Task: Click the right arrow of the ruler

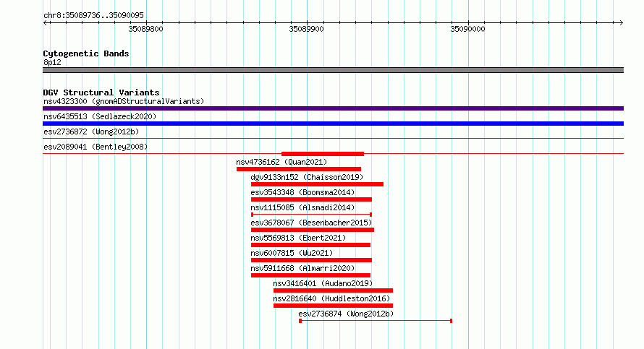Action: coord(621,23)
